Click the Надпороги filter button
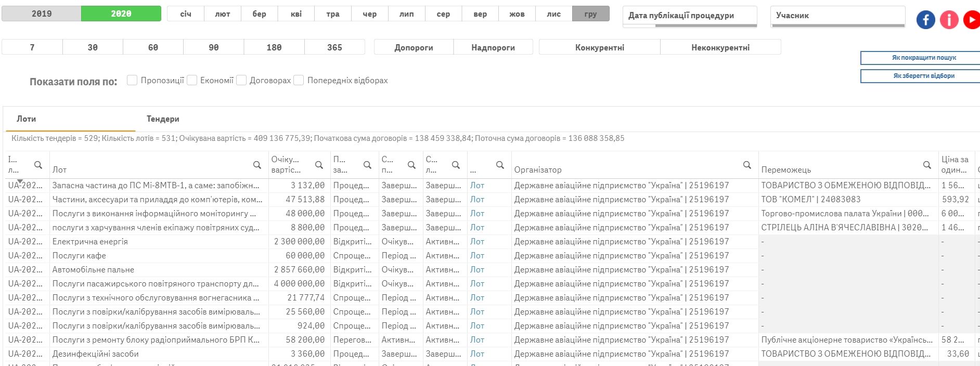Screen dimensions: 980x366 [493, 47]
